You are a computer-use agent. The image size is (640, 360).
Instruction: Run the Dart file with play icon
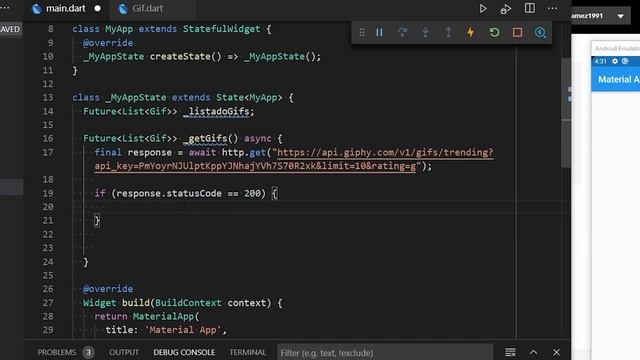point(483,9)
